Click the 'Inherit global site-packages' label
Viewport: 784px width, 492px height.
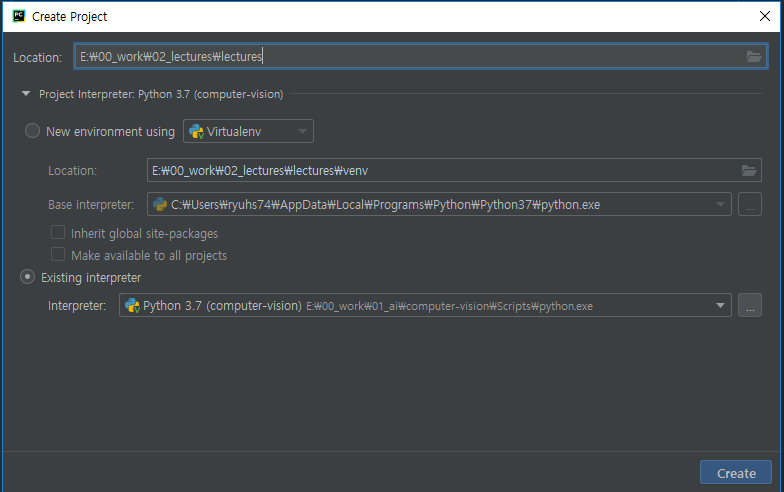pyautogui.click(x=144, y=234)
